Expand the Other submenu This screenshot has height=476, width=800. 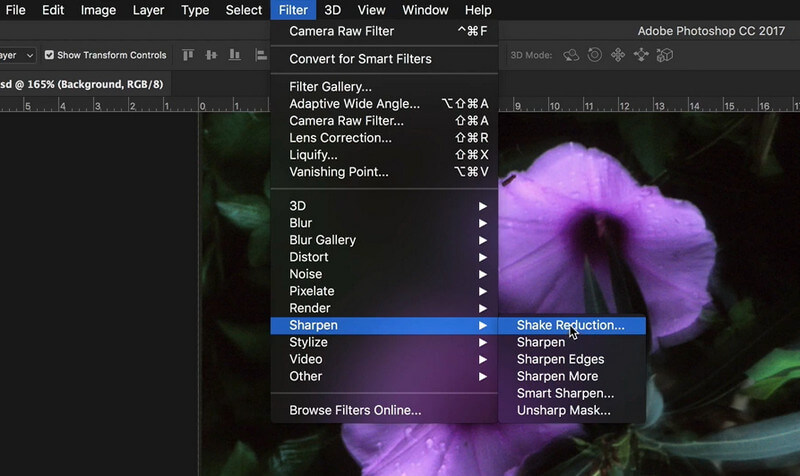click(x=384, y=376)
